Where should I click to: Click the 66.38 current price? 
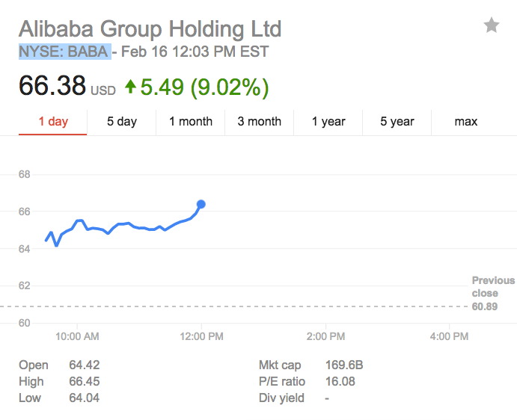click(52, 86)
